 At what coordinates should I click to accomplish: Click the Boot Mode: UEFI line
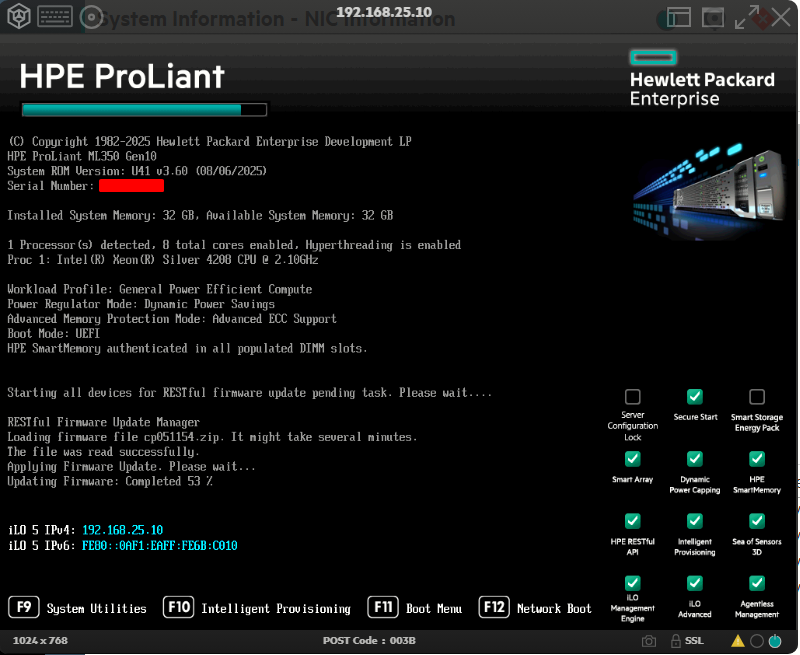tap(54, 334)
